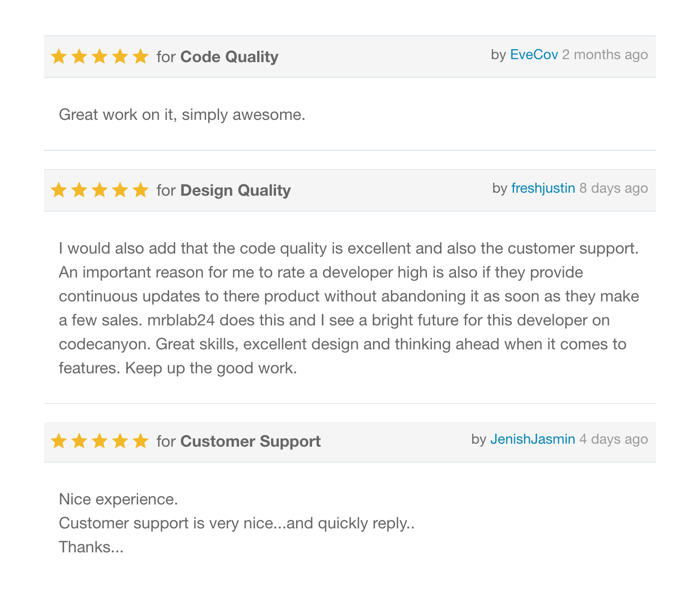Click third star in Code Quality review

tap(100, 57)
